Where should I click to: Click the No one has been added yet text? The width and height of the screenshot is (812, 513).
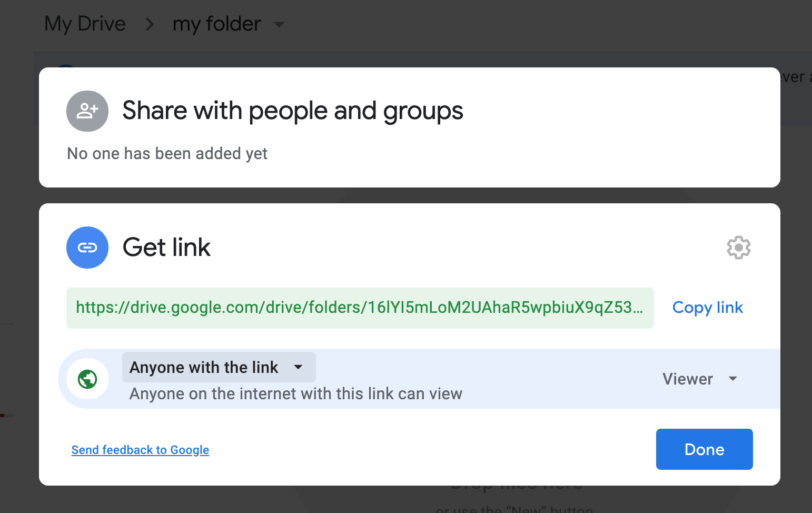tap(167, 153)
